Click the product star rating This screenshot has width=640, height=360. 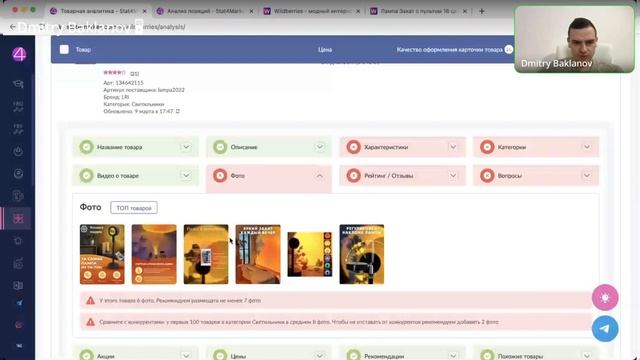click(114, 73)
